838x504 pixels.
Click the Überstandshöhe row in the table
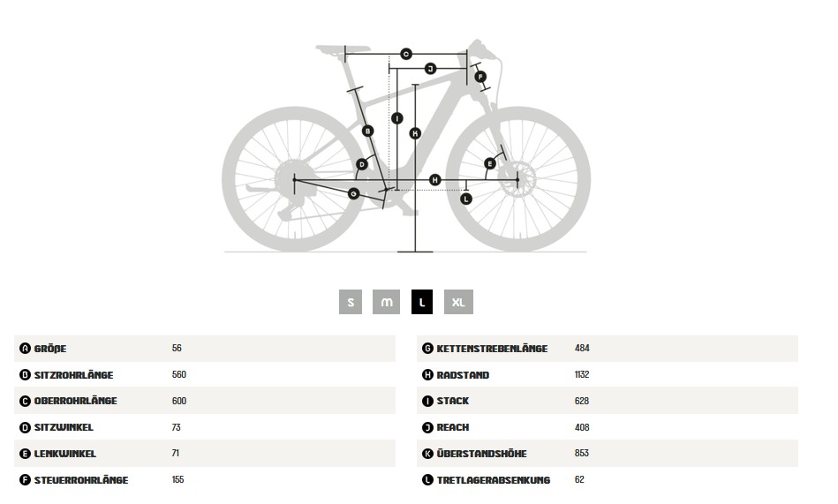tap(608, 453)
